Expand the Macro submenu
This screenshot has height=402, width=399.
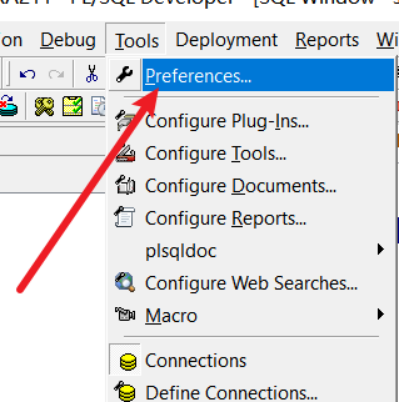(252, 315)
